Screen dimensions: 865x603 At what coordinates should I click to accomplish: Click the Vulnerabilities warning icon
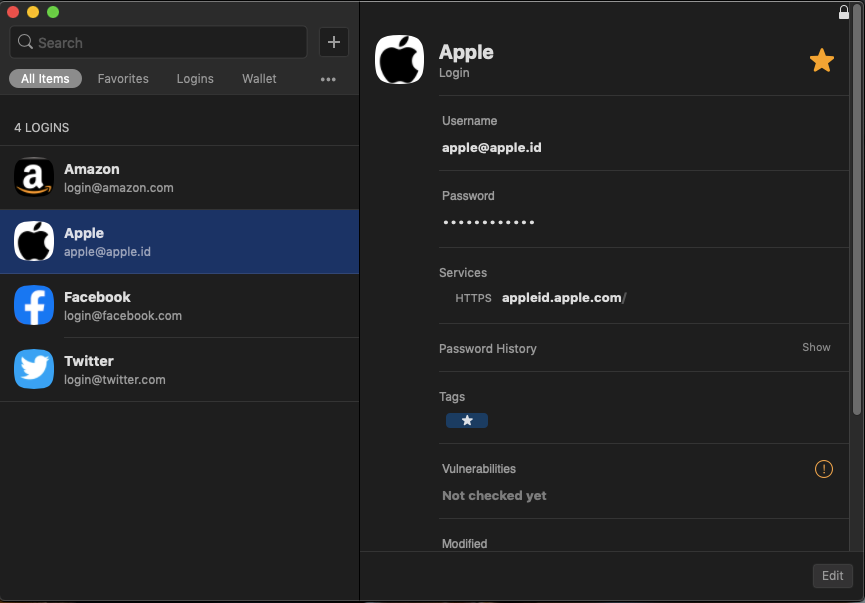[824, 469]
